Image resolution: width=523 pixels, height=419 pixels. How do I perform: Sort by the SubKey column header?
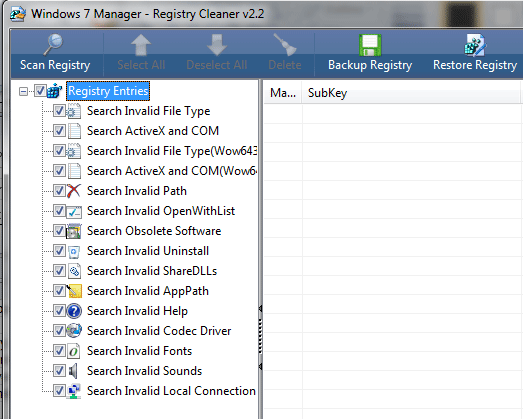pyautogui.click(x=412, y=93)
